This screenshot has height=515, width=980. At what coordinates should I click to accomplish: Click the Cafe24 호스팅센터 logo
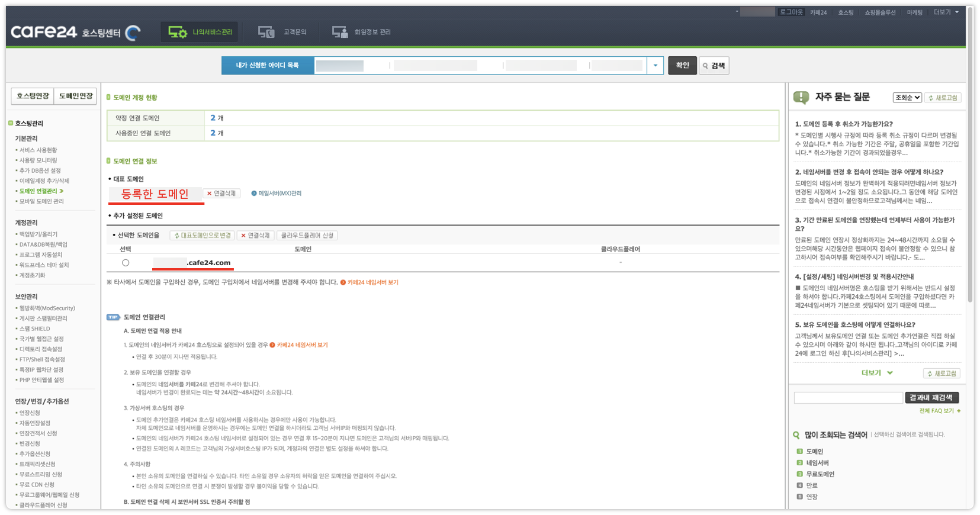[x=75, y=32]
